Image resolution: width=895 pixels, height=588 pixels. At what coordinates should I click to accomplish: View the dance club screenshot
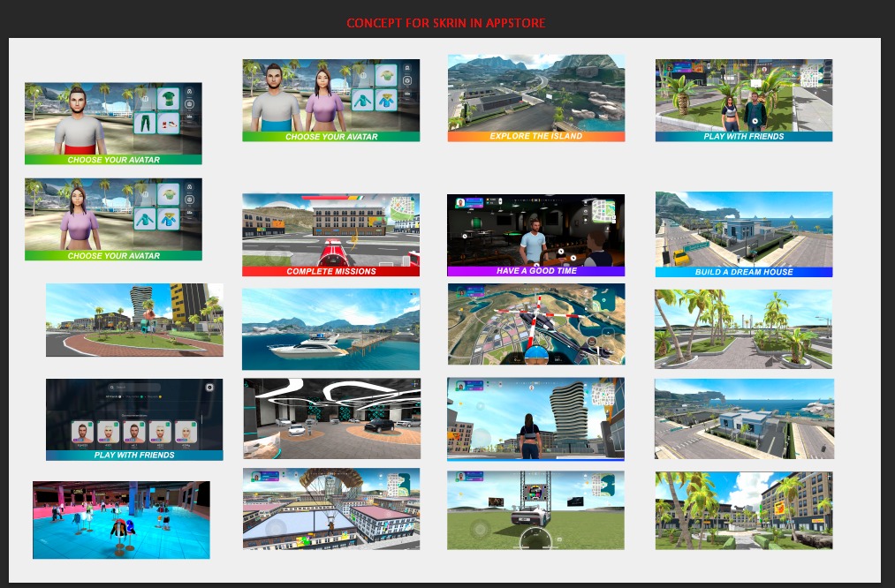coord(121,519)
